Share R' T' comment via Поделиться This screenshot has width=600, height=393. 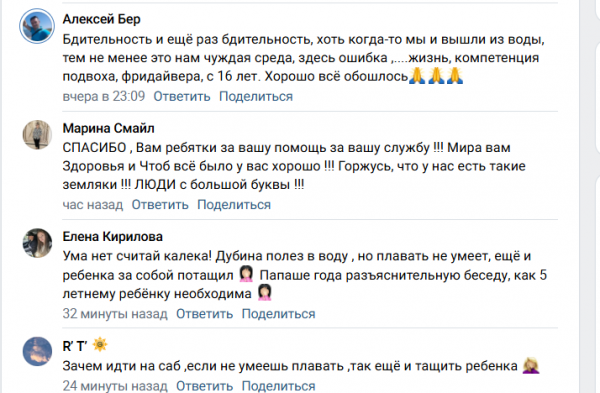tap(278, 386)
